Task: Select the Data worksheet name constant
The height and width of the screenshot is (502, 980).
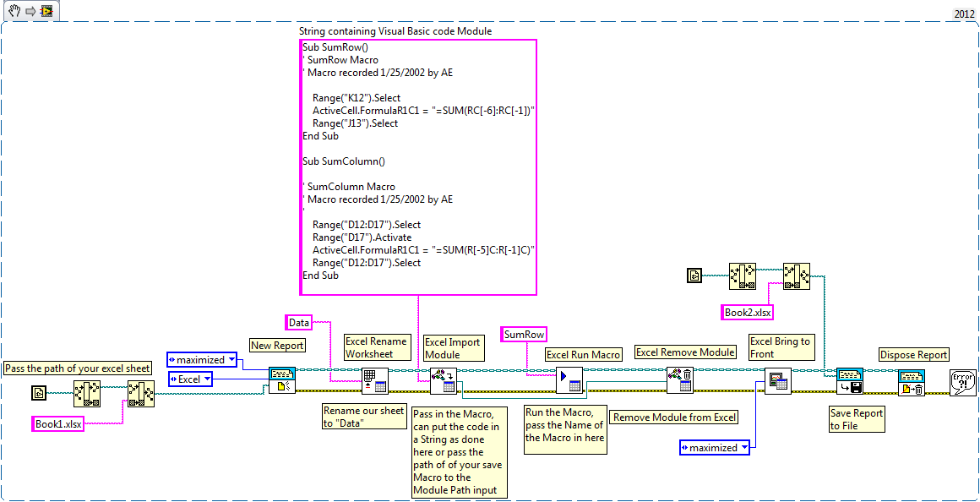Action: coord(298,322)
